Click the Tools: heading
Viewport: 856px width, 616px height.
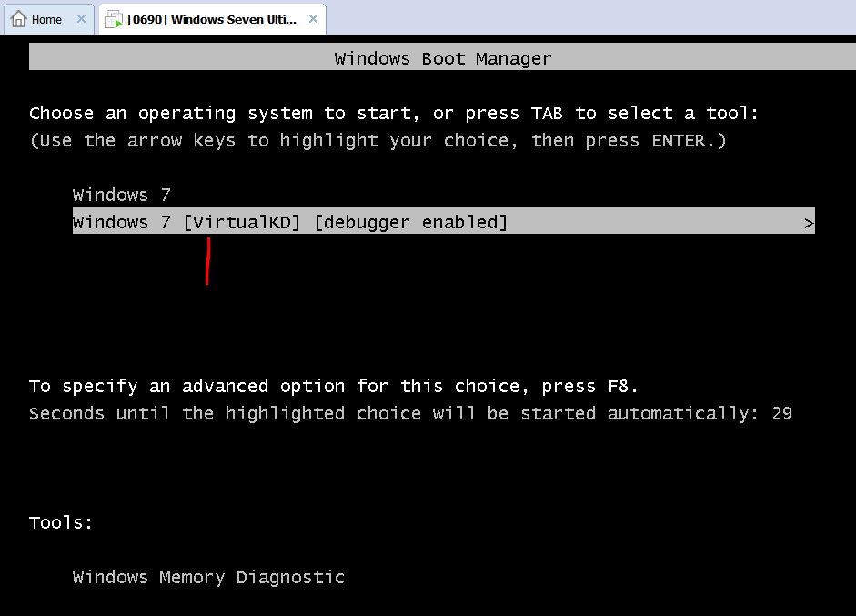pos(61,522)
